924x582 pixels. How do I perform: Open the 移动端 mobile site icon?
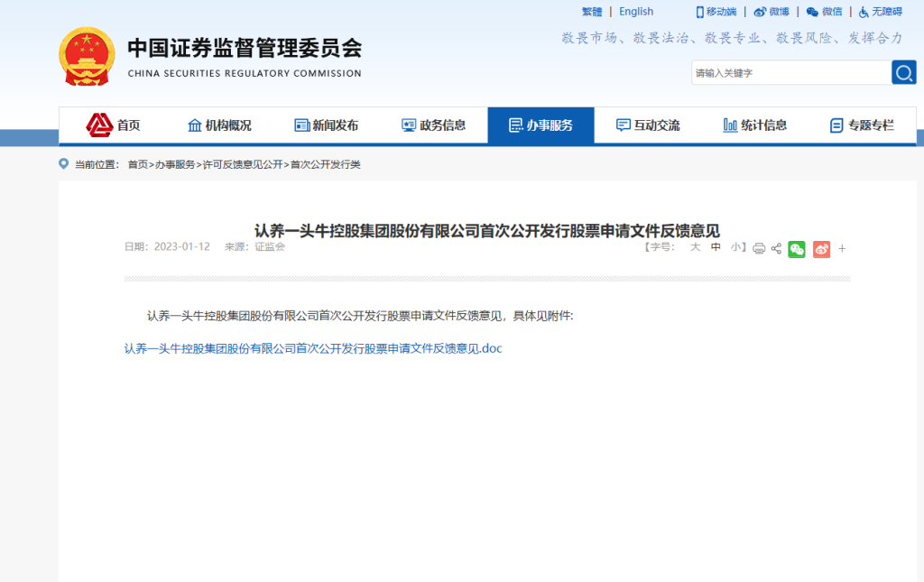coord(715,11)
